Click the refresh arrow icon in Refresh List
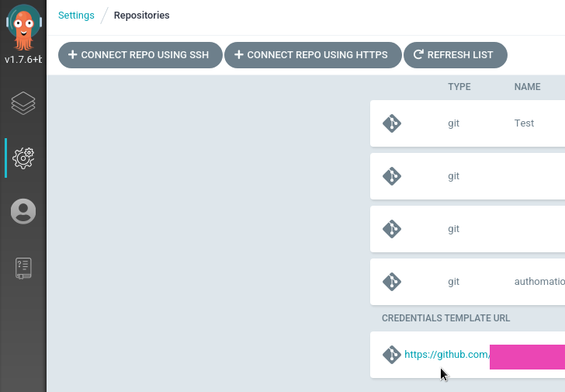The height and width of the screenshot is (392, 565). click(418, 54)
